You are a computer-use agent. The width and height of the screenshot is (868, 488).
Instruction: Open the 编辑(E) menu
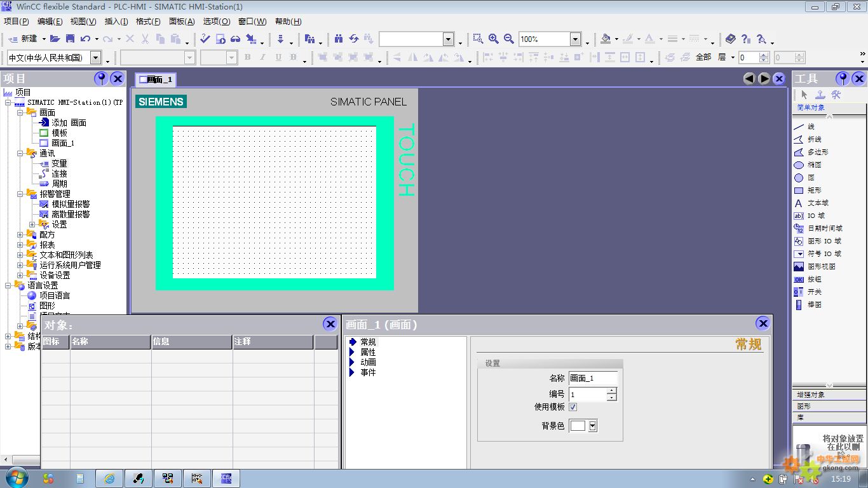click(50, 21)
